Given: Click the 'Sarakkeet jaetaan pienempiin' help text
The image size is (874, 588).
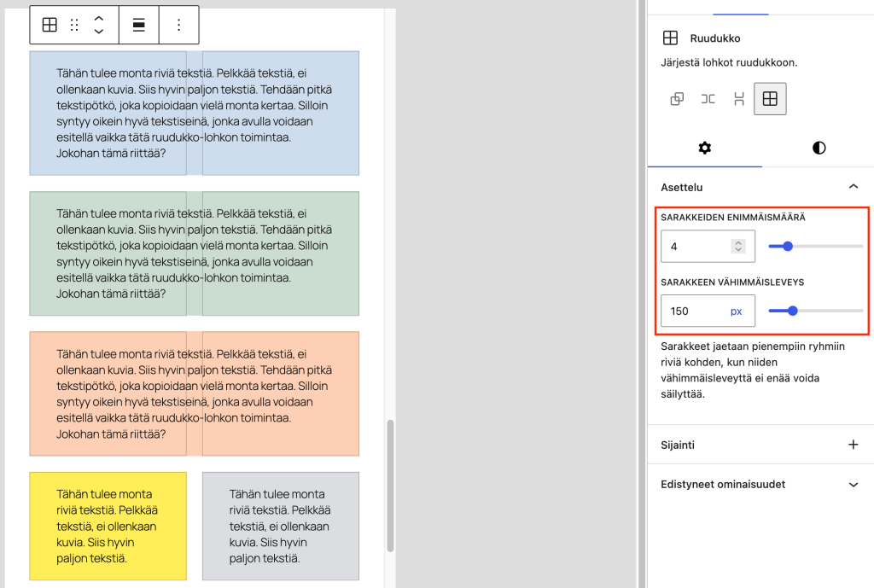Looking at the screenshot, I should point(753,370).
